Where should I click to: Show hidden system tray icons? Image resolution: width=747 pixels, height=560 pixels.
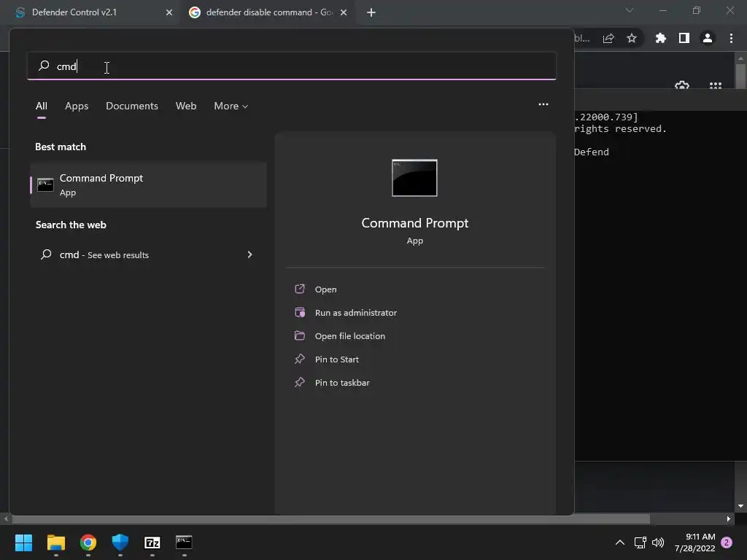(620, 542)
